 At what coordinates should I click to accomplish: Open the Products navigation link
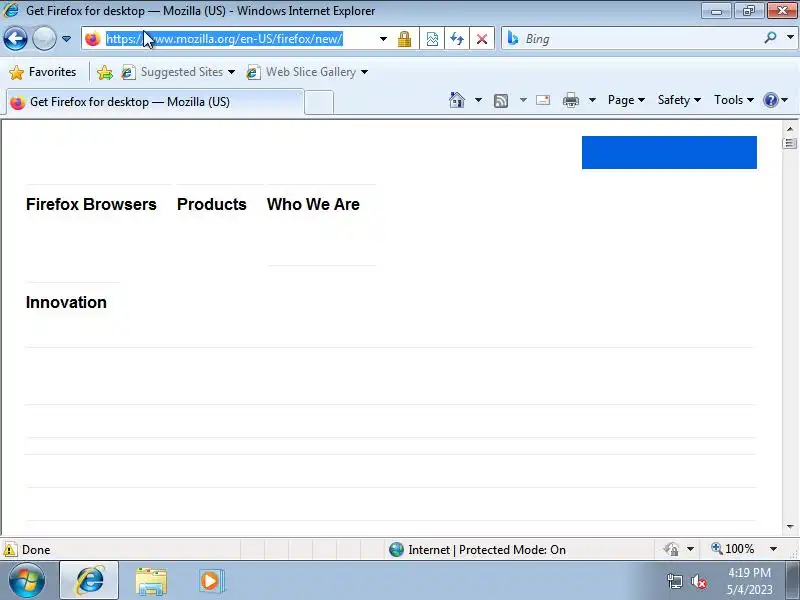click(212, 204)
